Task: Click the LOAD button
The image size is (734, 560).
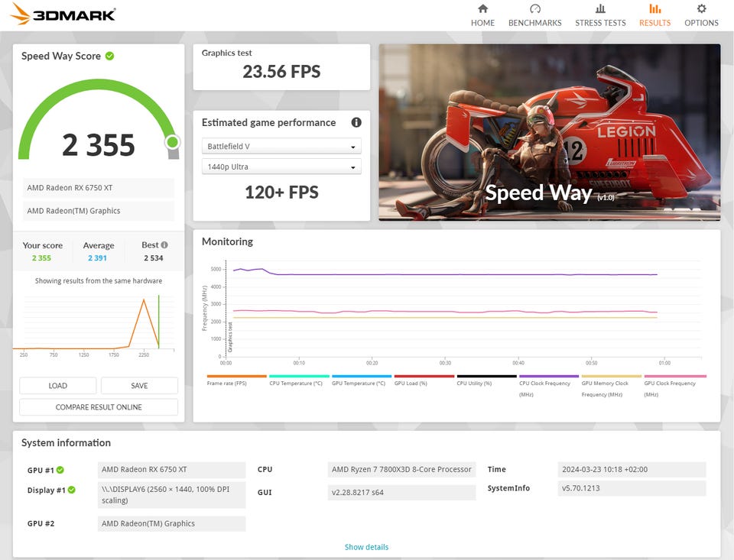Action: pyautogui.click(x=58, y=386)
